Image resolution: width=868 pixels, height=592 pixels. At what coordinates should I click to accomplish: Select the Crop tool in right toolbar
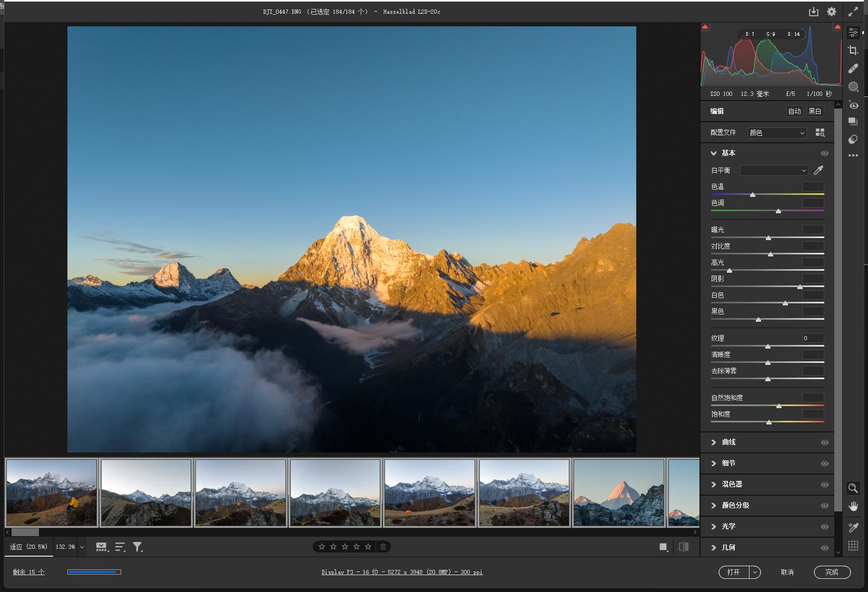click(x=853, y=51)
